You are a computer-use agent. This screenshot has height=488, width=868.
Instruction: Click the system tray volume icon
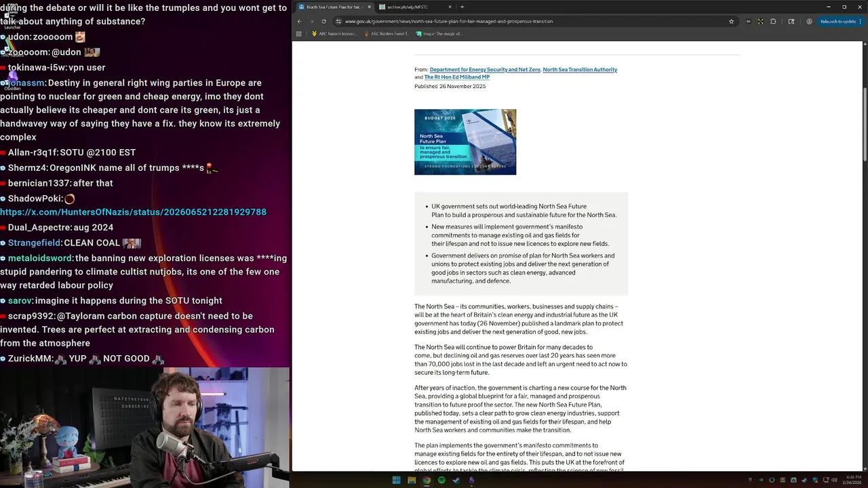tap(834, 480)
